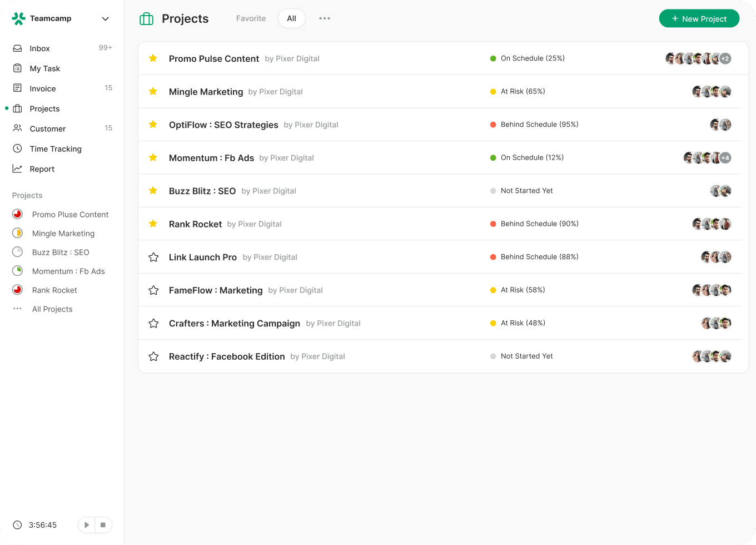Open the OptiFlow : SEO Strategies project
The width and height of the screenshot is (756, 545).
click(x=223, y=125)
